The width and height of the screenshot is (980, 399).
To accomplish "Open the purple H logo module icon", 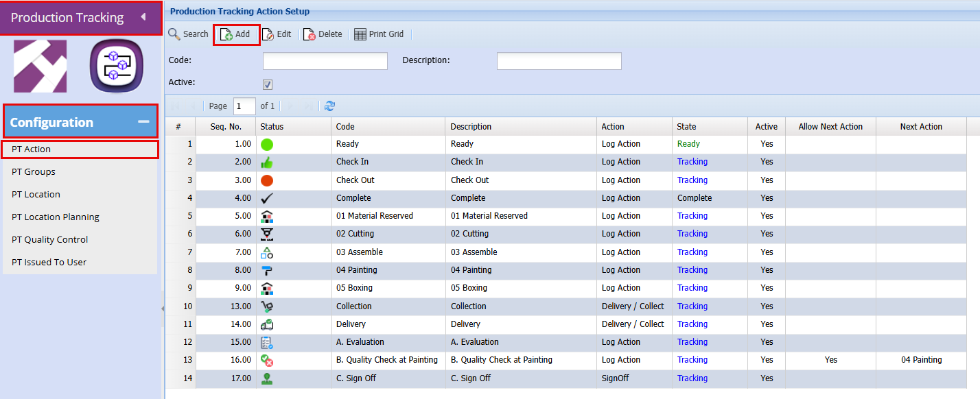I will click(40, 66).
